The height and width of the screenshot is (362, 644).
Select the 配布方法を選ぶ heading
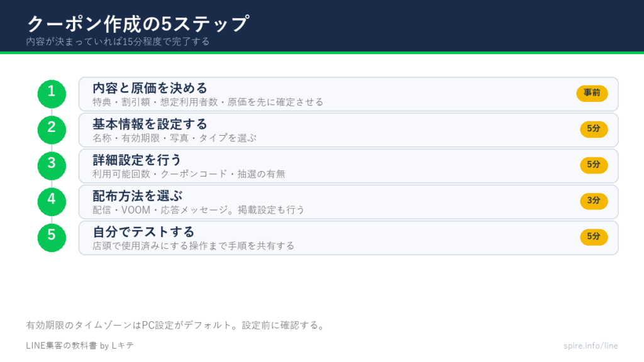click(x=137, y=196)
